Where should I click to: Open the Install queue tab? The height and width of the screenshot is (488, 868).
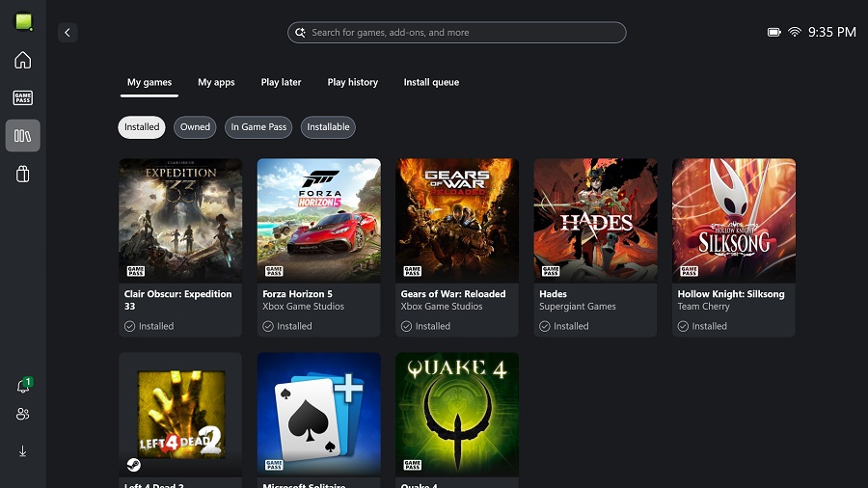[x=431, y=83]
